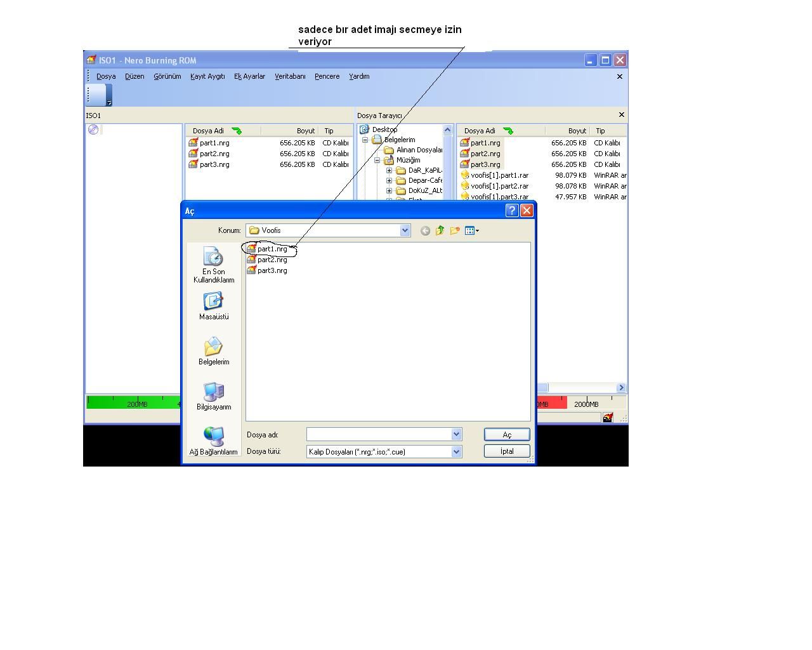Go up one folder level

(440, 230)
